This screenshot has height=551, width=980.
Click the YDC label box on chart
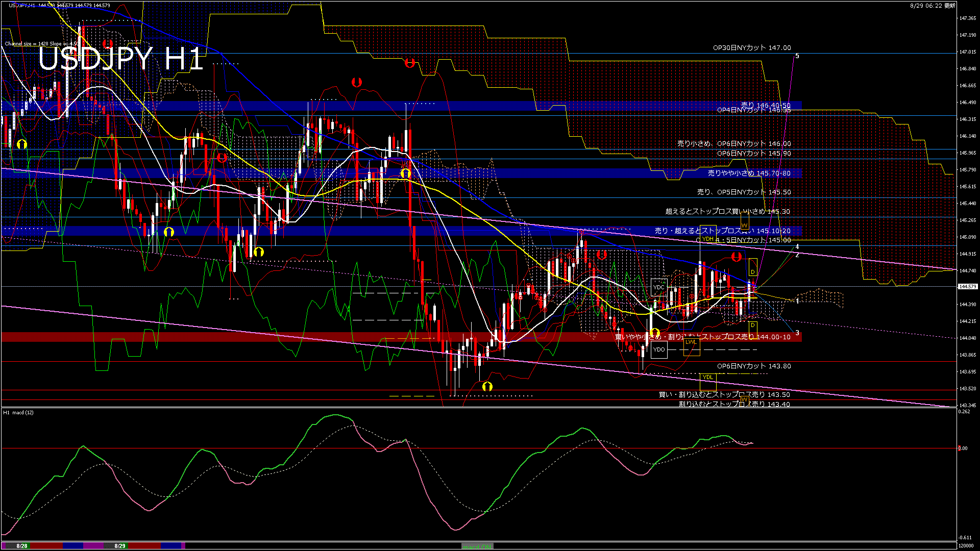coord(659,287)
